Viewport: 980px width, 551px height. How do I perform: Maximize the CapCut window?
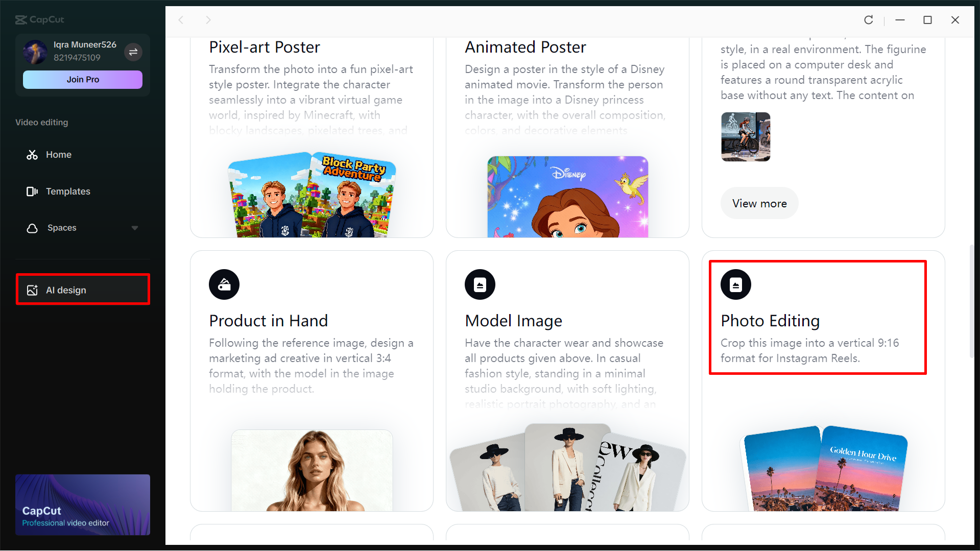[x=927, y=20]
